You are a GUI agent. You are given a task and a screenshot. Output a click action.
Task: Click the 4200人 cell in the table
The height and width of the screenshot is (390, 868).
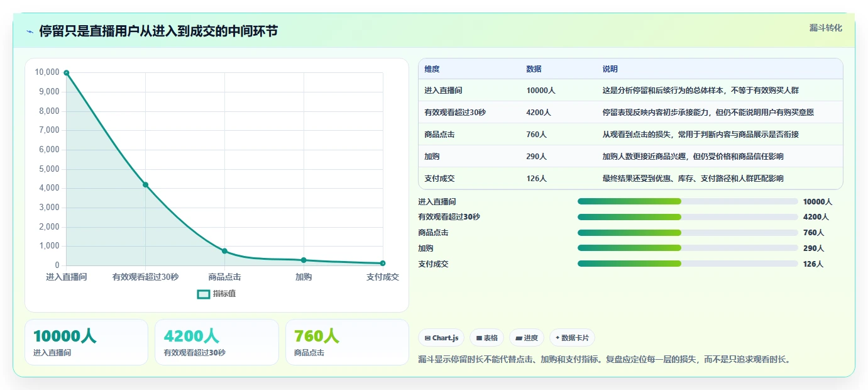tap(539, 113)
